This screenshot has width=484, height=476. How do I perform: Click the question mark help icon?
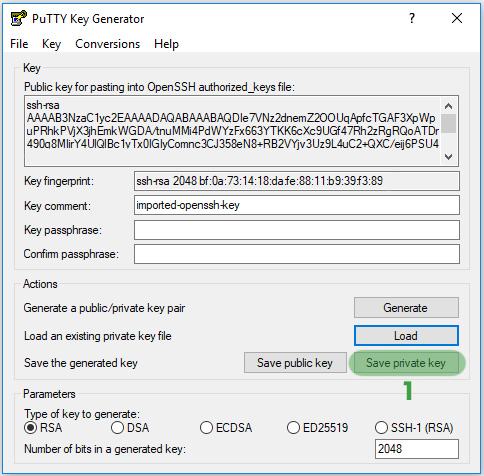pyautogui.click(x=412, y=18)
